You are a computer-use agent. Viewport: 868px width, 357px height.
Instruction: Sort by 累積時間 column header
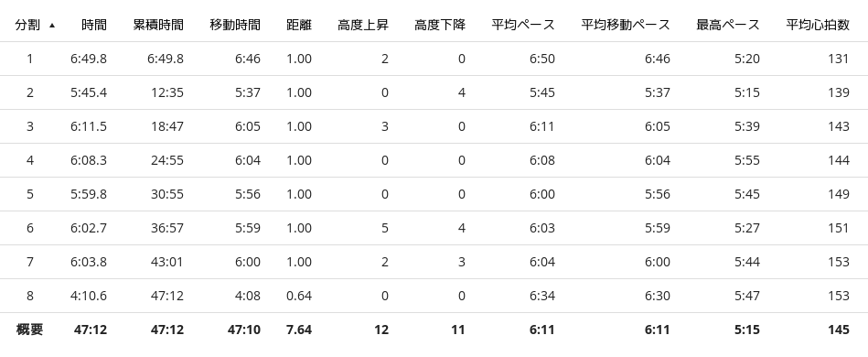click(x=158, y=25)
